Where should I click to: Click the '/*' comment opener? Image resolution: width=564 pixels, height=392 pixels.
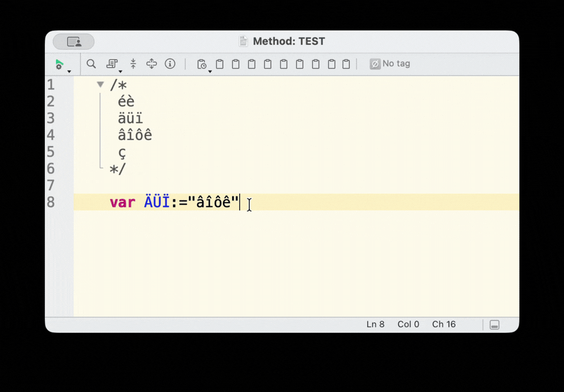point(118,85)
